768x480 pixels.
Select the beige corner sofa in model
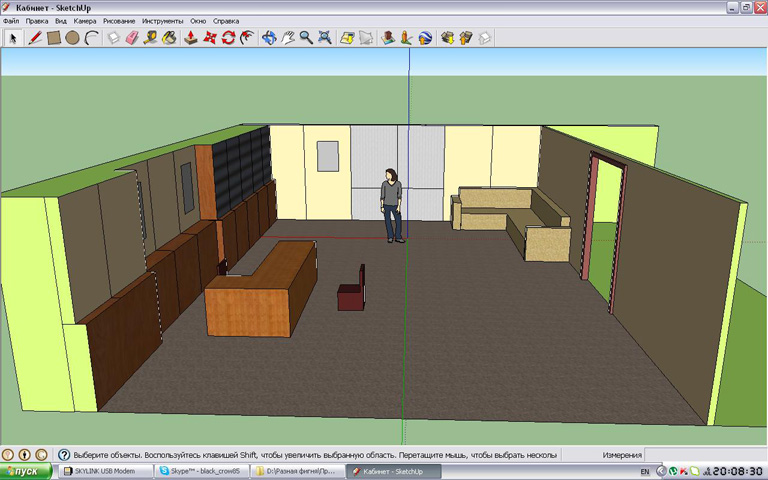point(510,223)
